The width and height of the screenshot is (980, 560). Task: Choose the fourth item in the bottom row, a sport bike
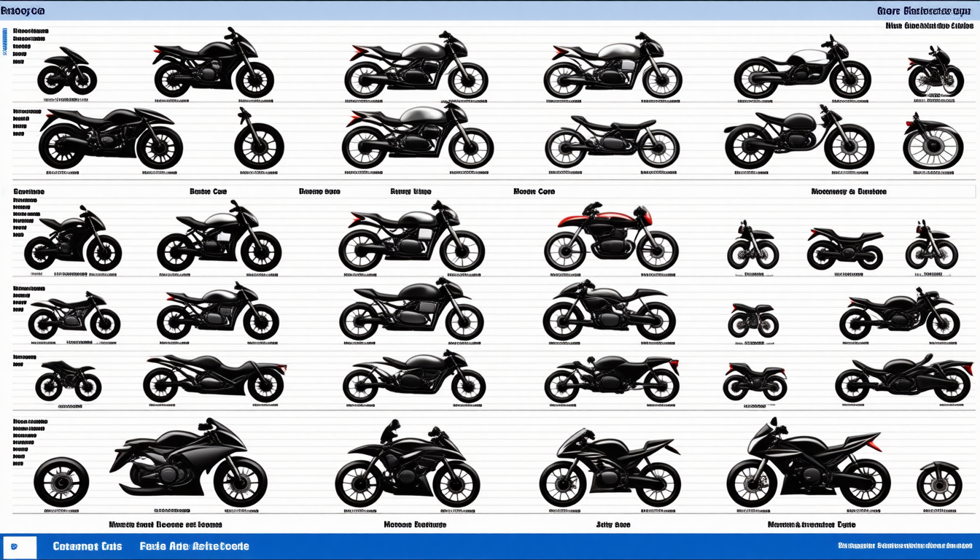point(610,467)
